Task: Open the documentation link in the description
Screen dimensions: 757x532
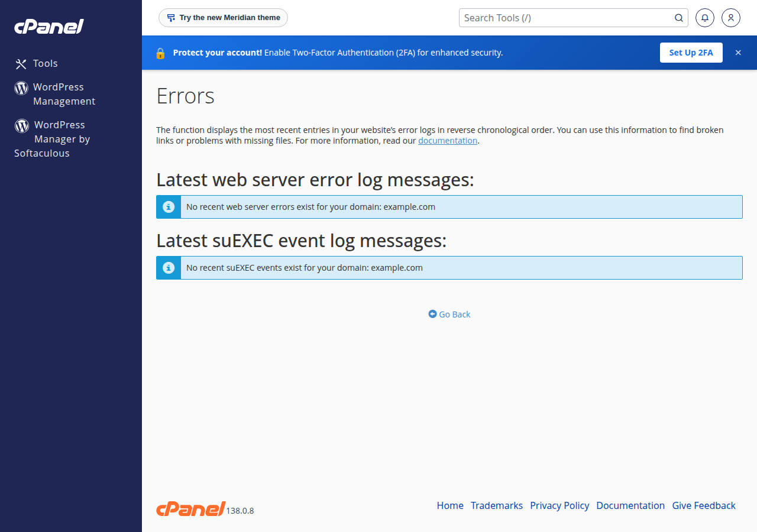Action: 448,141
